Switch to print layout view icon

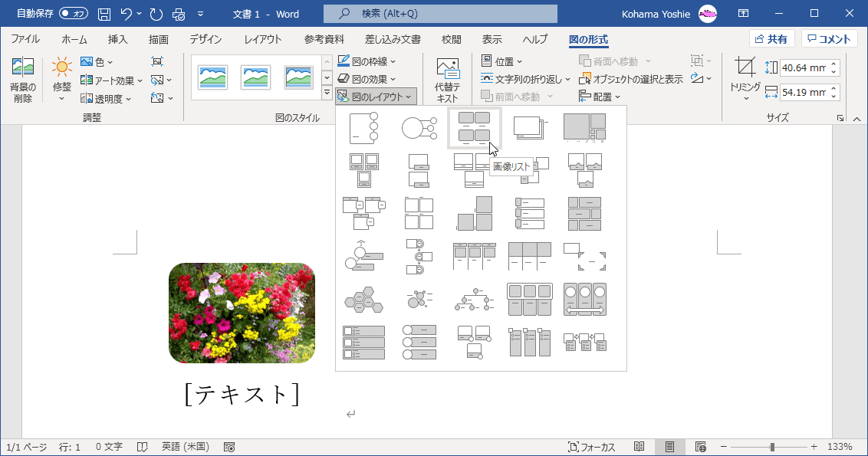tap(670, 447)
